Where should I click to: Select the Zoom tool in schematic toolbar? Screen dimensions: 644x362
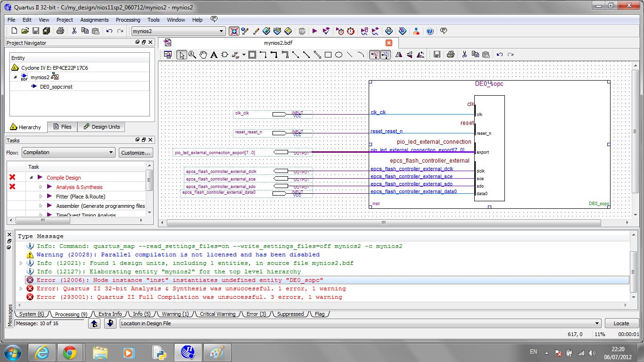point(192,55)
